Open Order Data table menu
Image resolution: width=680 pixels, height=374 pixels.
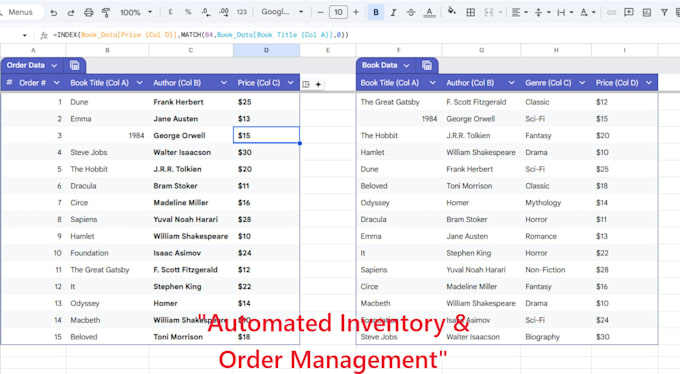point(54,66)
